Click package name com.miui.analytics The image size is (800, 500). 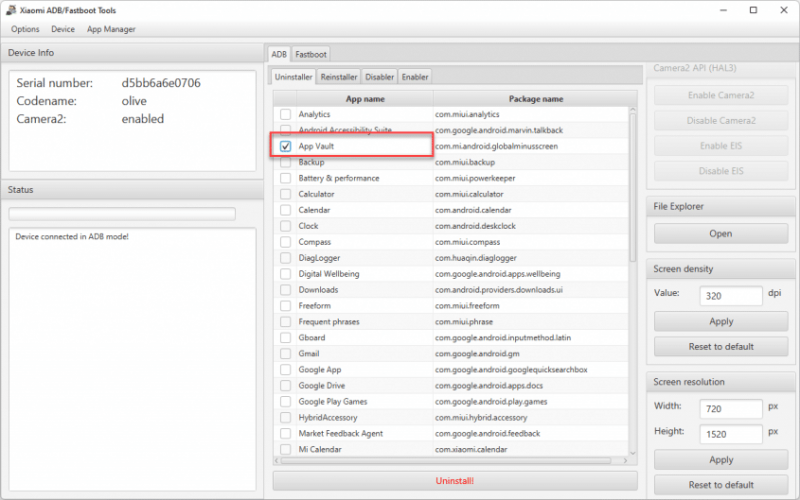467,114
